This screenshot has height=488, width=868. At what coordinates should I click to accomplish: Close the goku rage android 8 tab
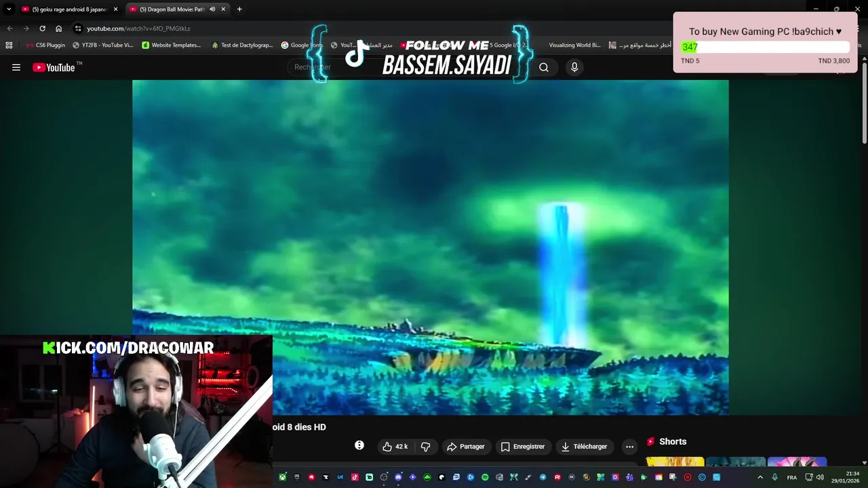(x=115, y=9)
